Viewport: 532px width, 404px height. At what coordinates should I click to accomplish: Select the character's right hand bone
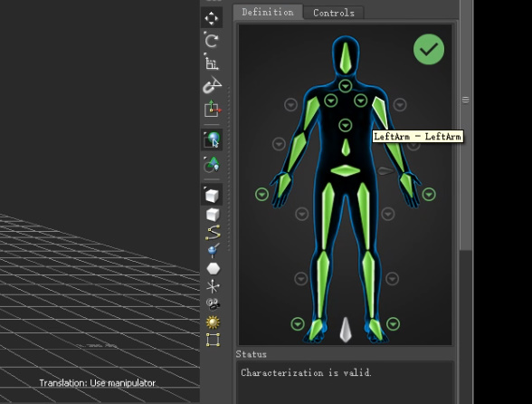tap(284, 185)
